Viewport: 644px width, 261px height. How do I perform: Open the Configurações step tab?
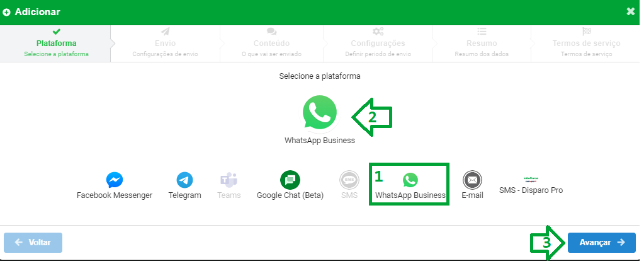click(378, 43)
